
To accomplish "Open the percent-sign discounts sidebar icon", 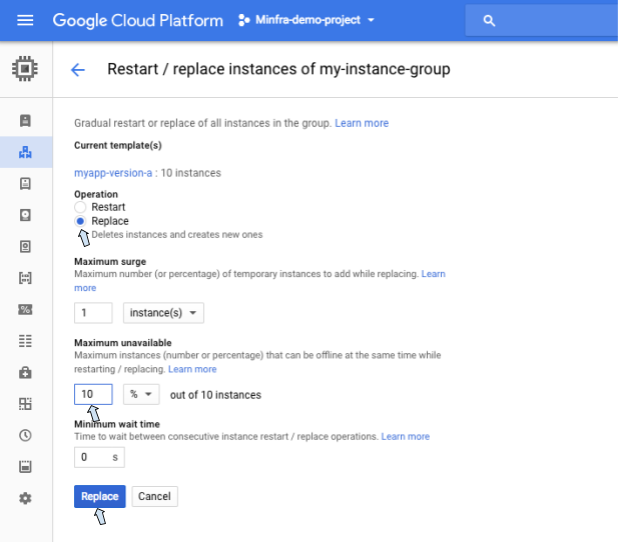I will pyautogui.click(x=25, y=309).
